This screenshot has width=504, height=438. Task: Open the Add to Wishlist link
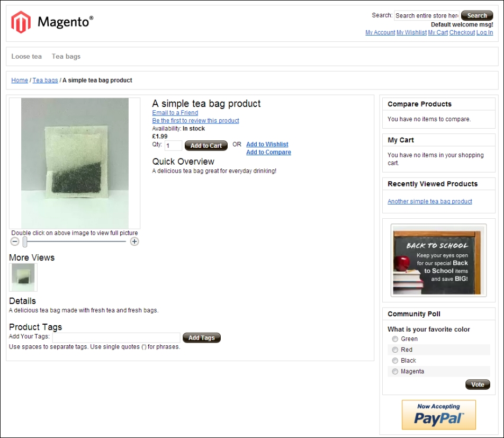[x=267, y=145]
